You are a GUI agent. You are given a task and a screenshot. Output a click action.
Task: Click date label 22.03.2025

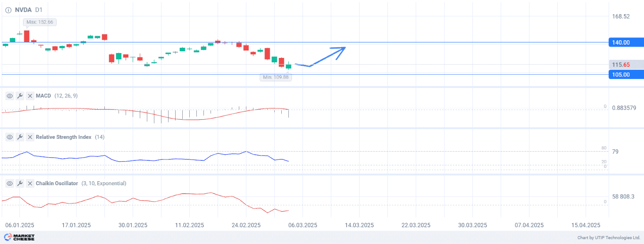click(416, 225)
